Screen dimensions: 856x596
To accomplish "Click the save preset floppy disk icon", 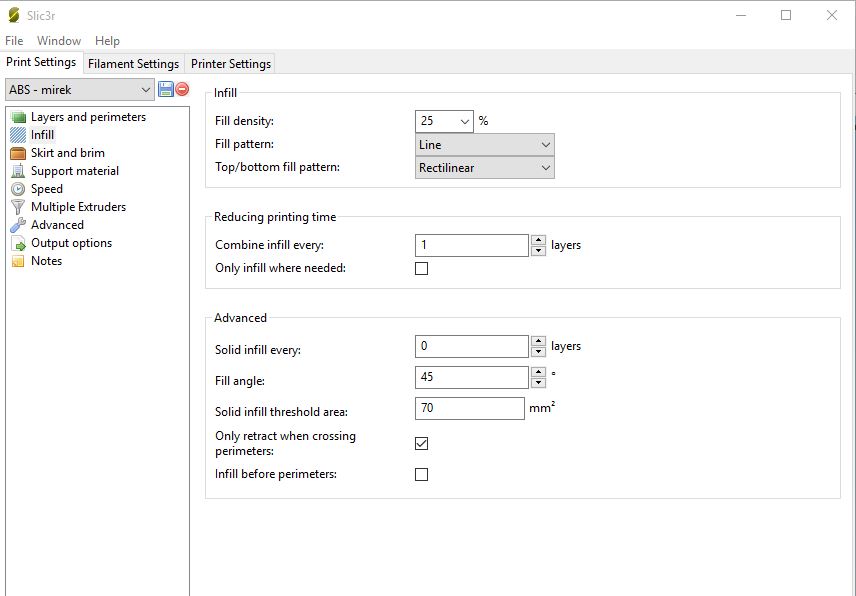I will 165,89.
